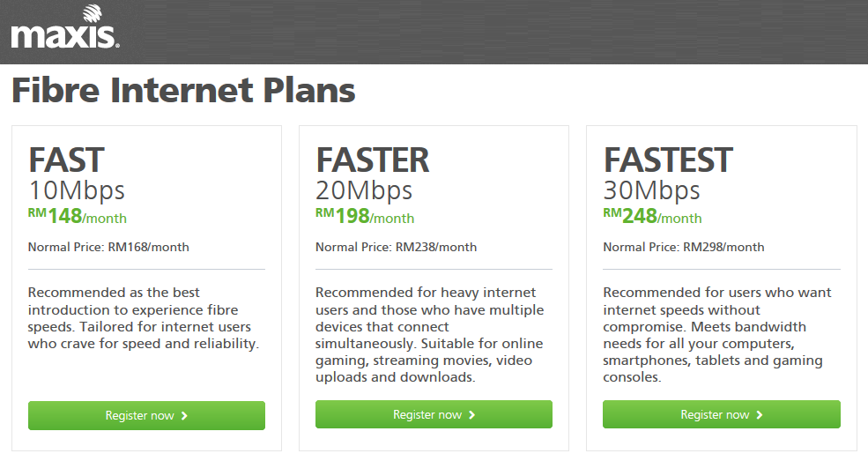Click the 10Mbps speed label
868x461 pixels.
(x=77, y=190)
